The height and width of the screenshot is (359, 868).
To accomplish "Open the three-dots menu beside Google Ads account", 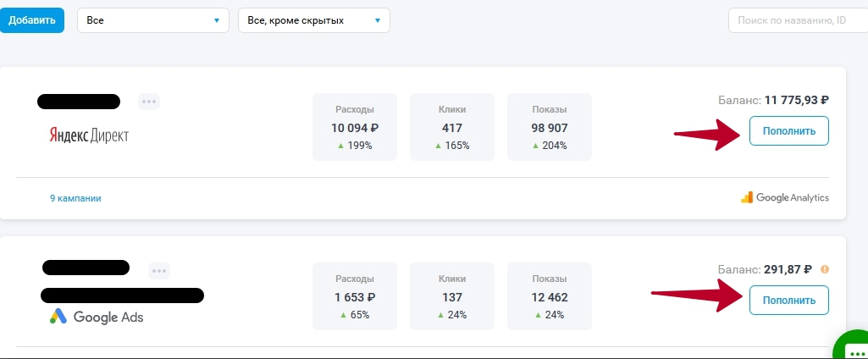I will tap(159, 271).
